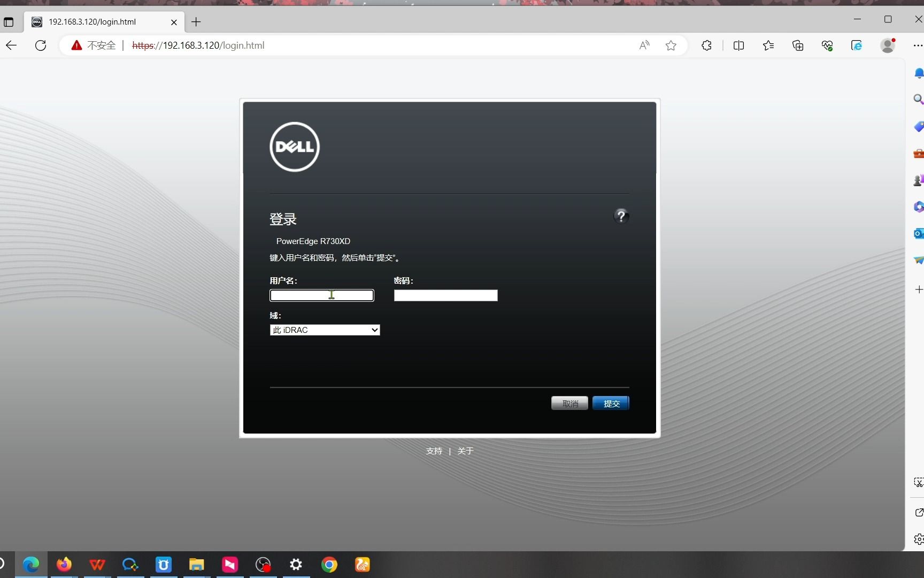The width and height of the screenshot is (924, 578).
Task: Open the domain dropdown showing 此 iDRAC
Action: [325, 330]
